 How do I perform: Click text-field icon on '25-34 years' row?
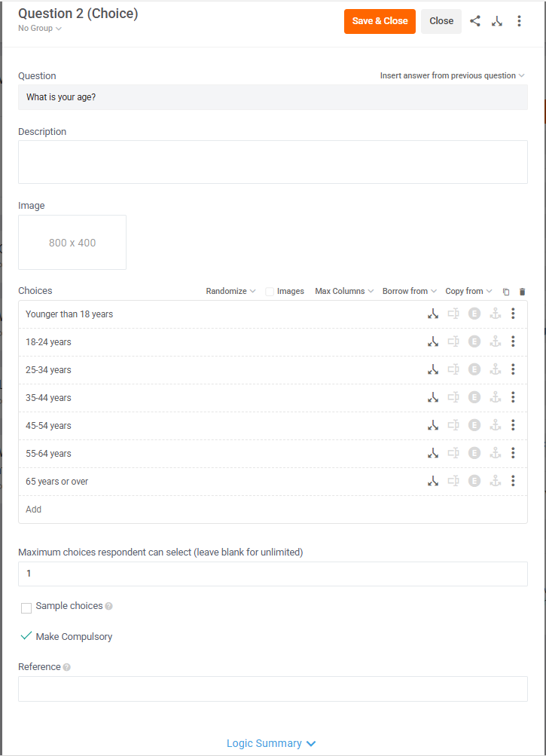453,370
